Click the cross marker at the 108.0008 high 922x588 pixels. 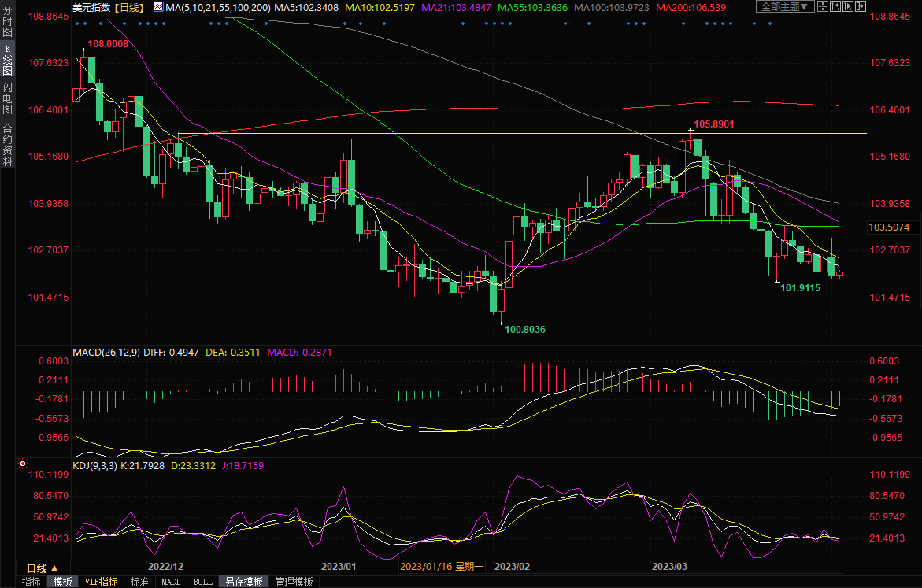coord(84,50)
